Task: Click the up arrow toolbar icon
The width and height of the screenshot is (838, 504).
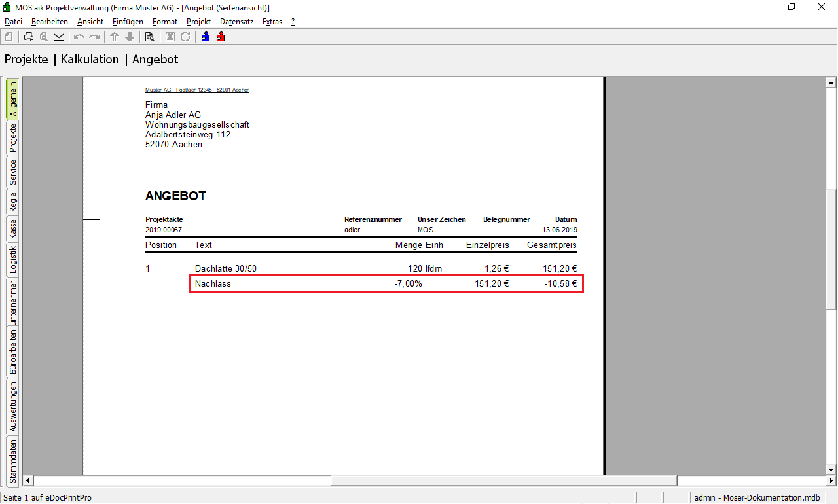Action: [x=115, y=37]
